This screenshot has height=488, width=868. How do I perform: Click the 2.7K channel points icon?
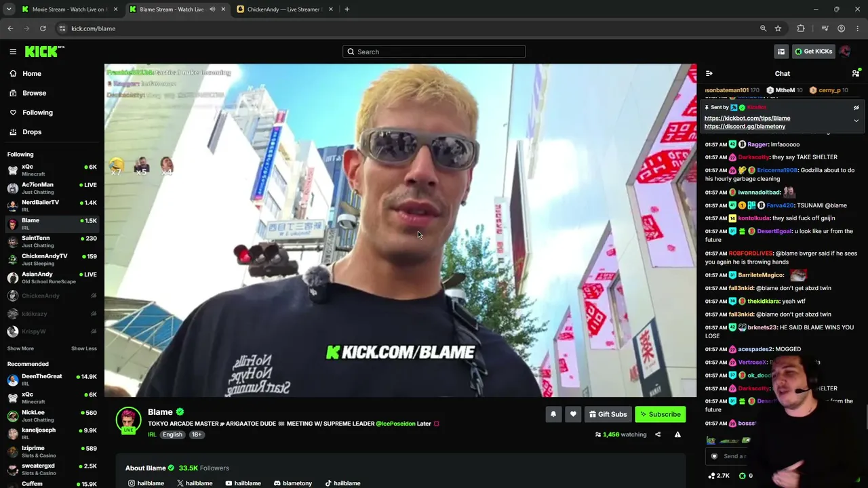(x=711, y=476)
